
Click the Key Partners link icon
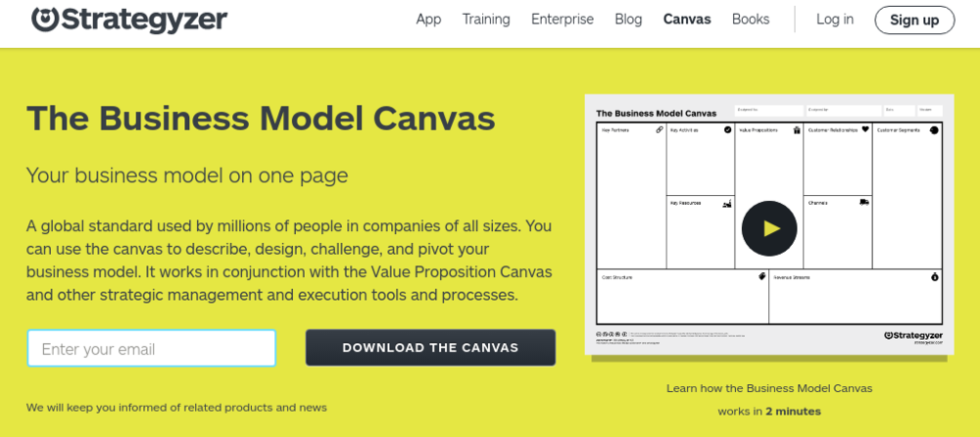point(660,130)
